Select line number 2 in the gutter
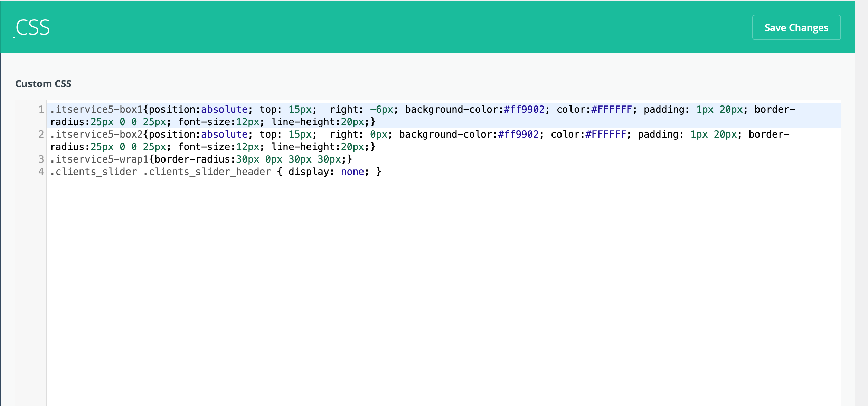Screen dimensions: 868x406 pos(41,134)
